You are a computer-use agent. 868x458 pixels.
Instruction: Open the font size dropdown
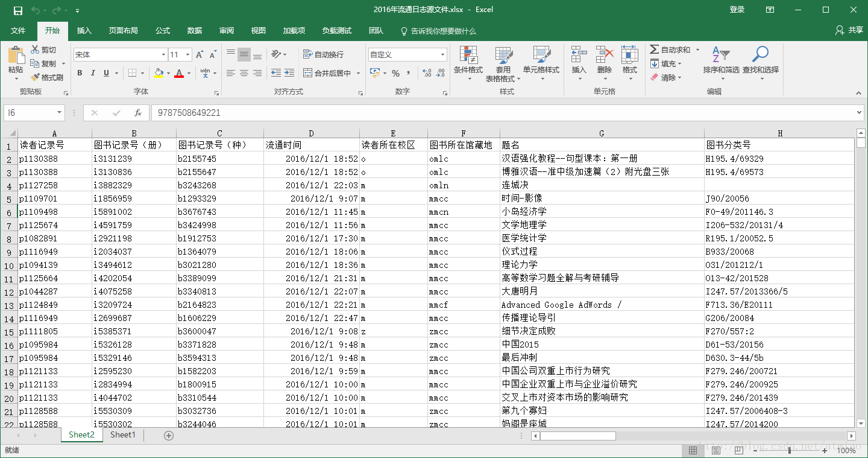(187, 55)
